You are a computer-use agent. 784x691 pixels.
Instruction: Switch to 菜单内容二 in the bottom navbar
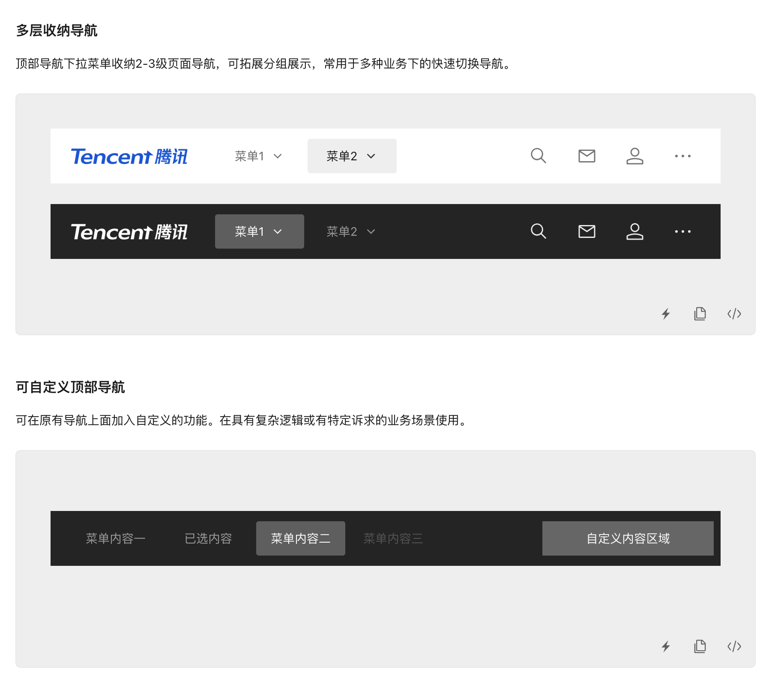tap(300, 538)
